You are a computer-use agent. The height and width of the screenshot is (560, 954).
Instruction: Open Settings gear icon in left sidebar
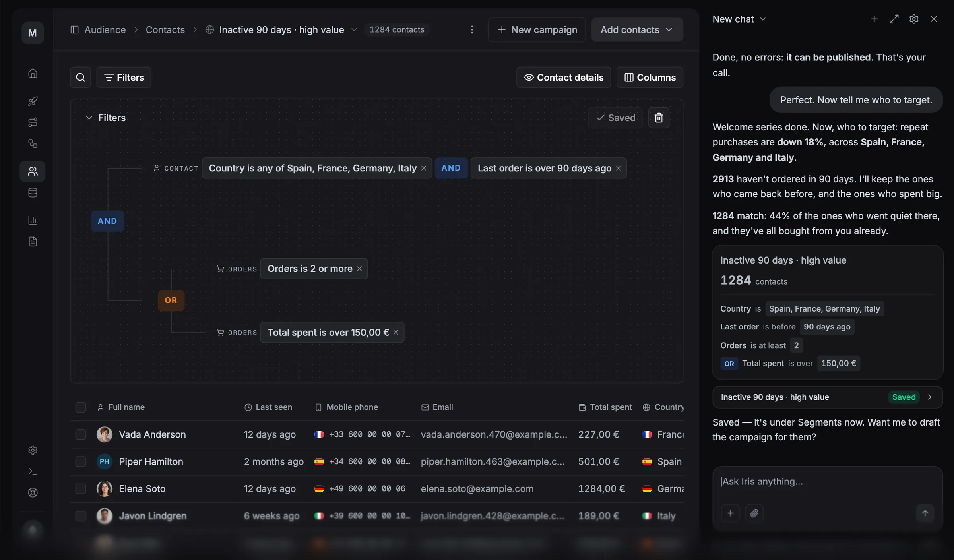point(33,450)
